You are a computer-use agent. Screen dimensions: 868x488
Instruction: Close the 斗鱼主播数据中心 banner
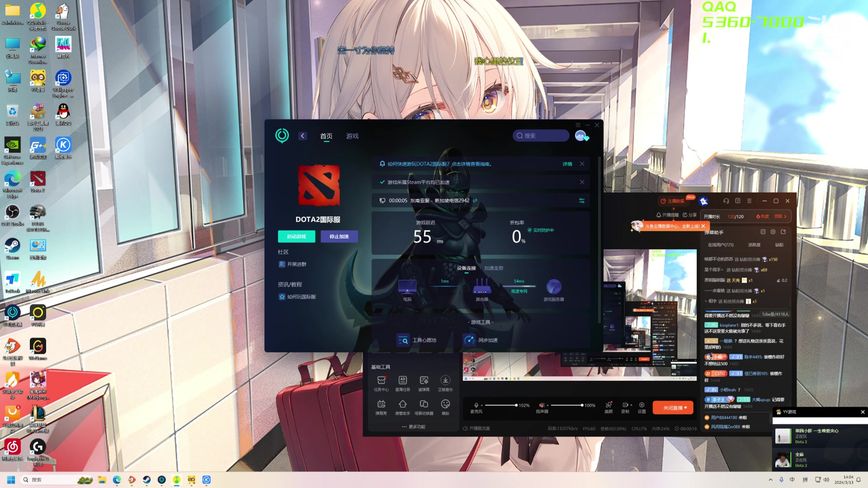tap(703, 226)
